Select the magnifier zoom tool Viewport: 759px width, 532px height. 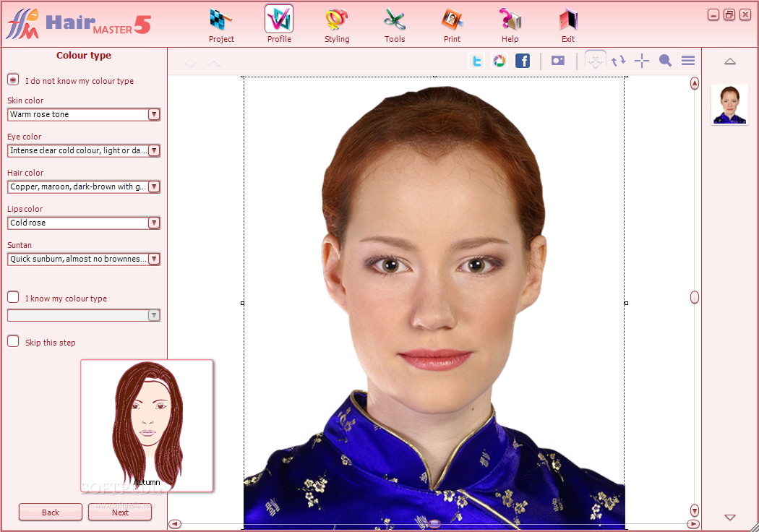[x=665, y=61]
